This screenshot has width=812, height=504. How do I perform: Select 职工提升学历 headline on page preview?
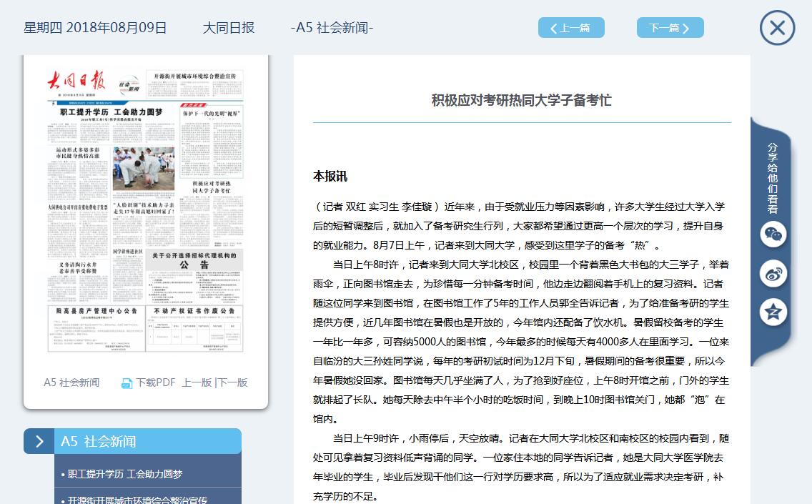[112, 112]
